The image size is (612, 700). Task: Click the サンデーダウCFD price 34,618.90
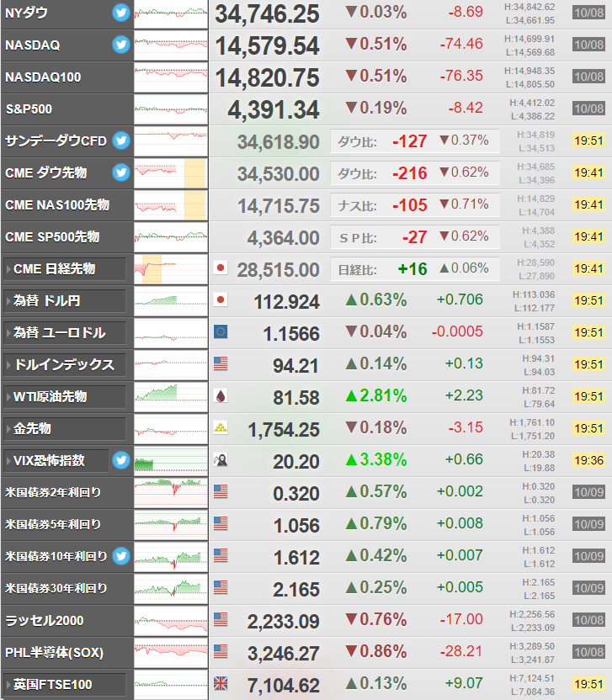click(x=279, y=142)
